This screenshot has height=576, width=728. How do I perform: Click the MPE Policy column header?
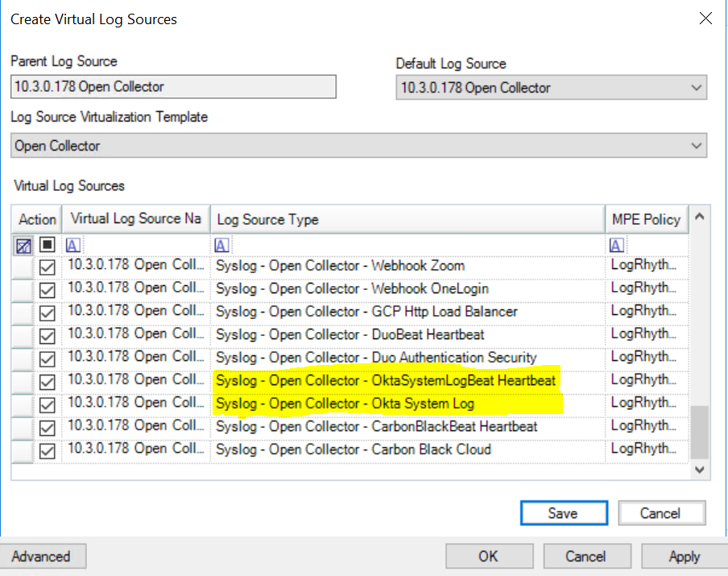tap(646, 219)
